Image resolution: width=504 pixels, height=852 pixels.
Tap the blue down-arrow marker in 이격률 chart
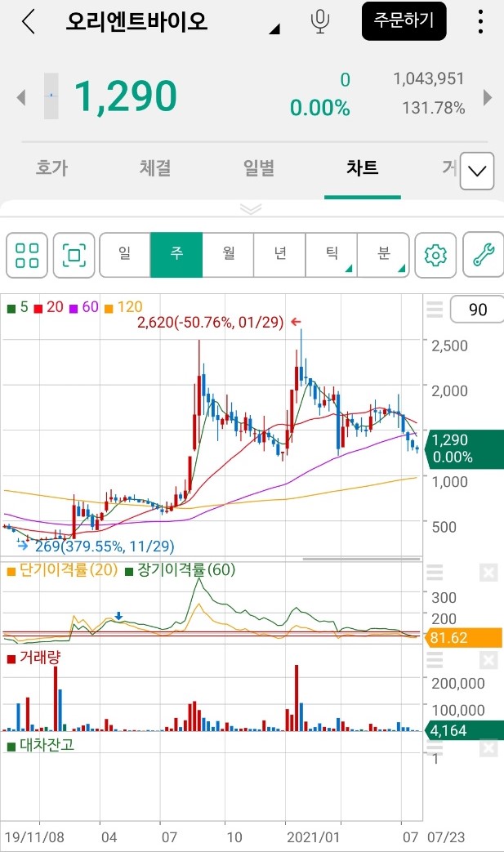119,616
